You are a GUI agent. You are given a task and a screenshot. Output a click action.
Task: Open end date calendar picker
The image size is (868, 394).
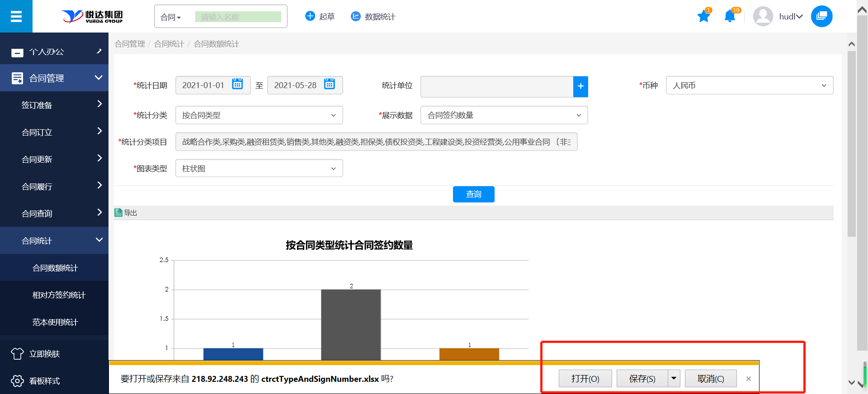point(330,84)
